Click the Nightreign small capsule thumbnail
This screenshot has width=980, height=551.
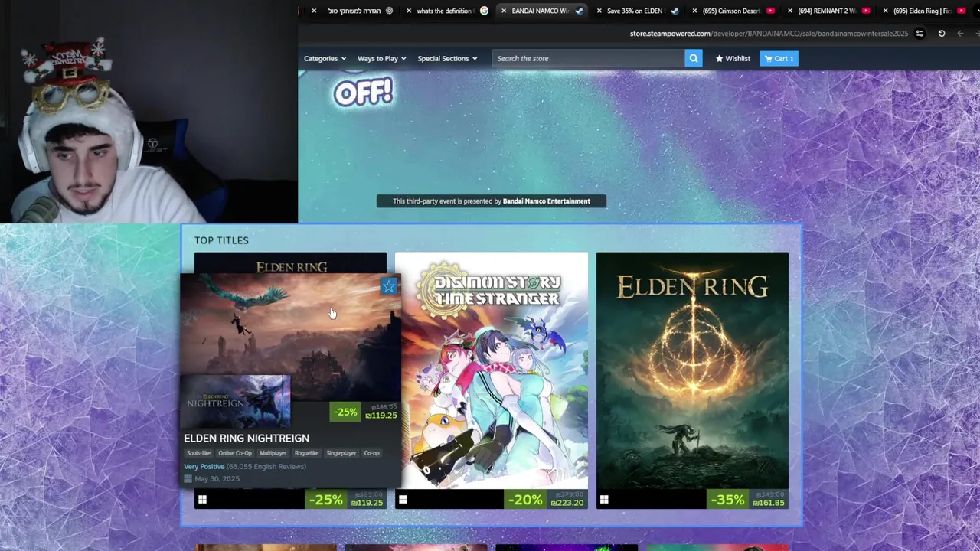click(235, 401)
